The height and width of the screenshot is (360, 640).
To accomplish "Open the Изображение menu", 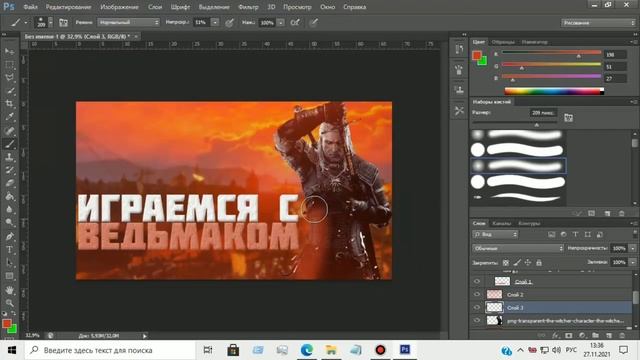I will pos(119,7).
